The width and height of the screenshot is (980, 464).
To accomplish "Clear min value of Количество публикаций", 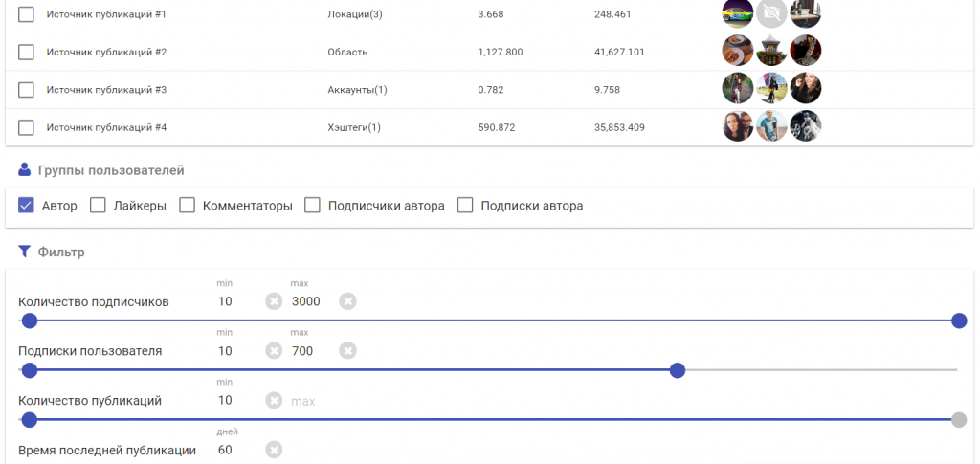I will [274, 400].
